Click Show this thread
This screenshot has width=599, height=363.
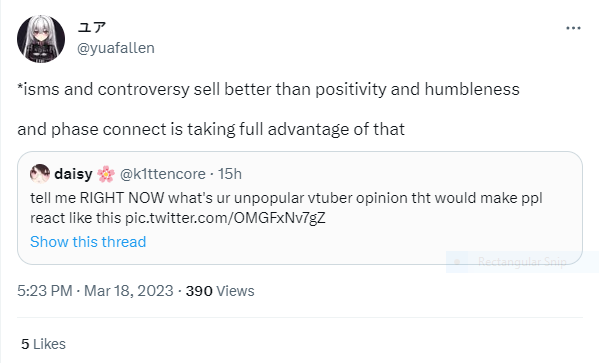pos(88,242)
